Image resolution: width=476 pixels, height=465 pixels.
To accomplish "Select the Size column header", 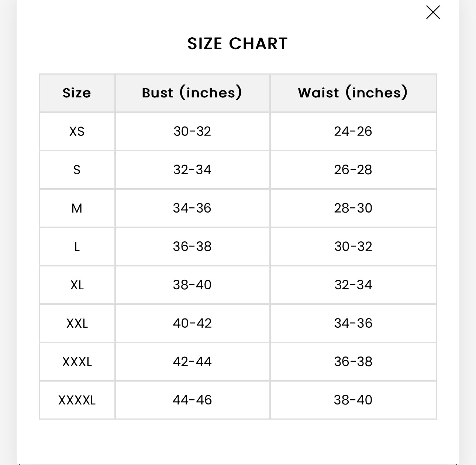I will pyautogui.click(x=77, y=93).
